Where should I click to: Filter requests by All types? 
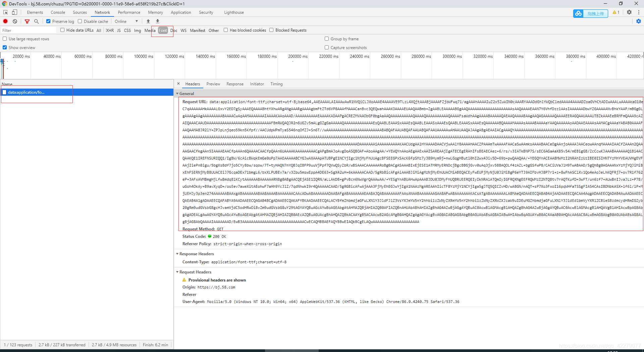point(99,30)
